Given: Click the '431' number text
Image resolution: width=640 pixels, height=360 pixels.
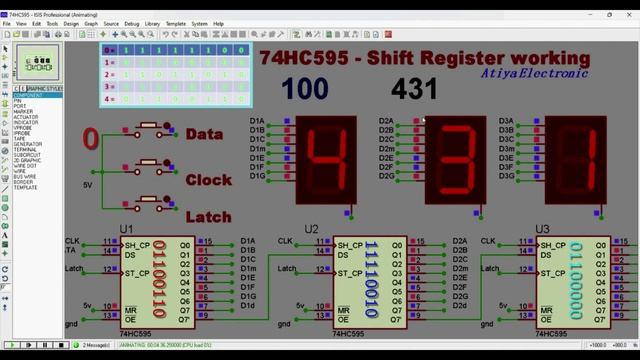Looking at the screenshot, I should coord(414,89).
